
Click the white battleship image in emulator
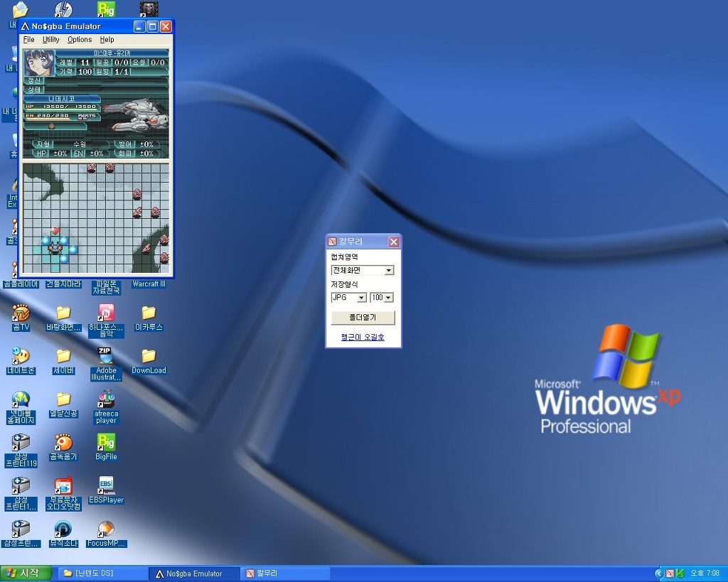click(x=134, y=114)
